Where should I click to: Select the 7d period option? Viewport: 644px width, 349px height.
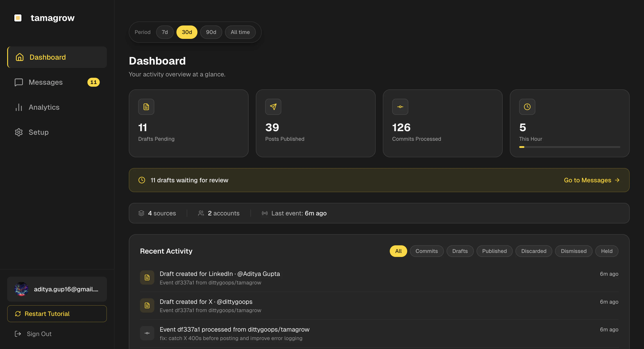click(165, 32)
